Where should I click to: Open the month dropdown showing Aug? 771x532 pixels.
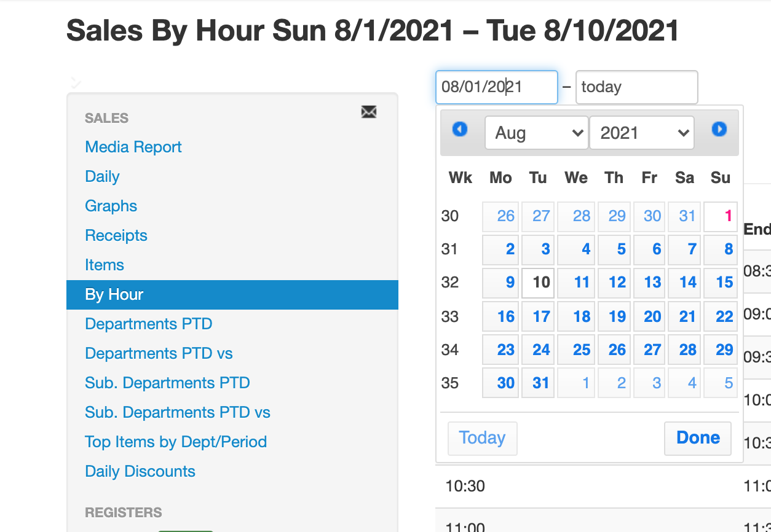click(x=536, y=133)
